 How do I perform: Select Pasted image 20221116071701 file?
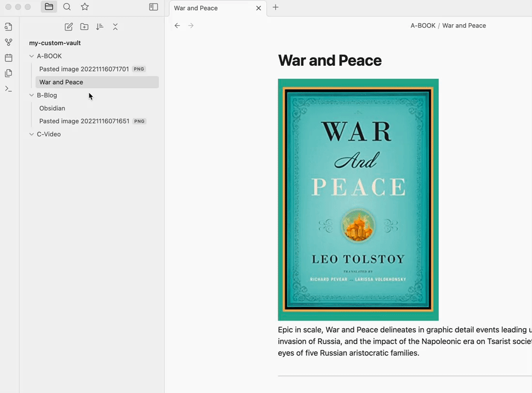[97, 69]
